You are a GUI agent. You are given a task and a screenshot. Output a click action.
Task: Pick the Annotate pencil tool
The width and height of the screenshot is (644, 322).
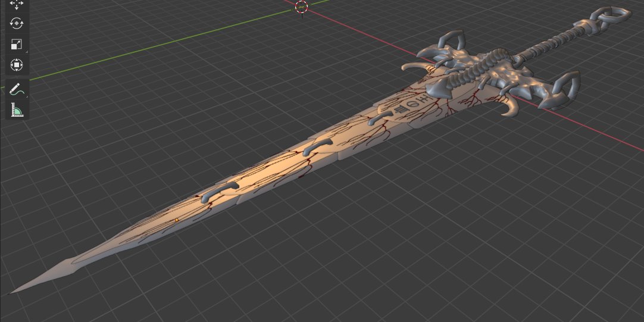17,89
